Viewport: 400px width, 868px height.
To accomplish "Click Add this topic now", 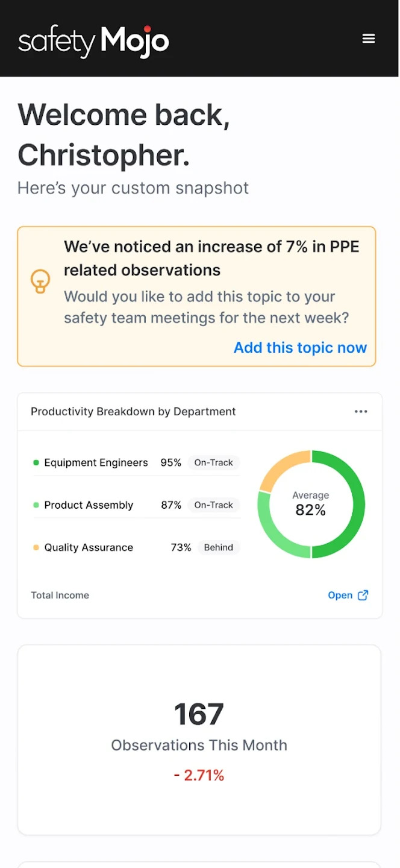I will (x=300, y=347).
